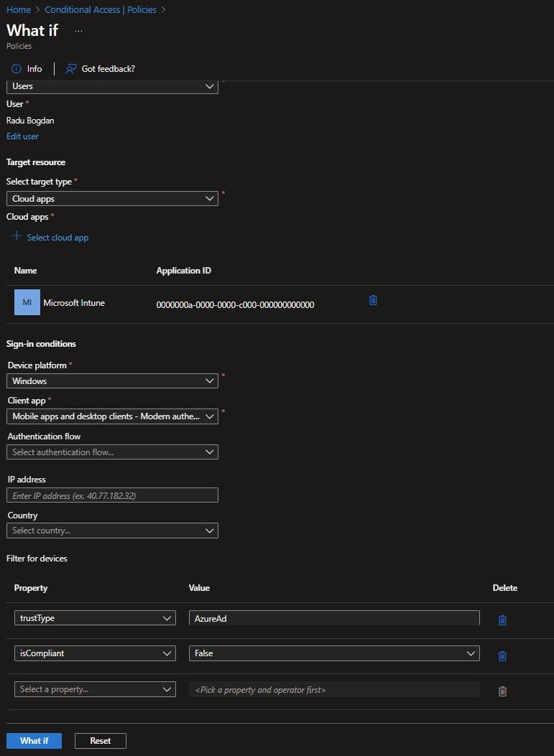The width and height of the screenshot is (554, 756).
Task: Change the isCompliant value False dropdown
Action: click(333, 653)
